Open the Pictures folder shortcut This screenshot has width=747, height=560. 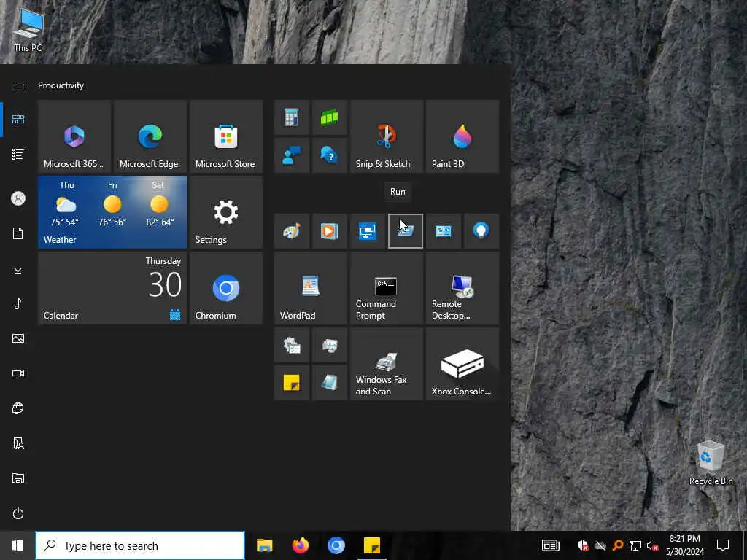(18, 338)
